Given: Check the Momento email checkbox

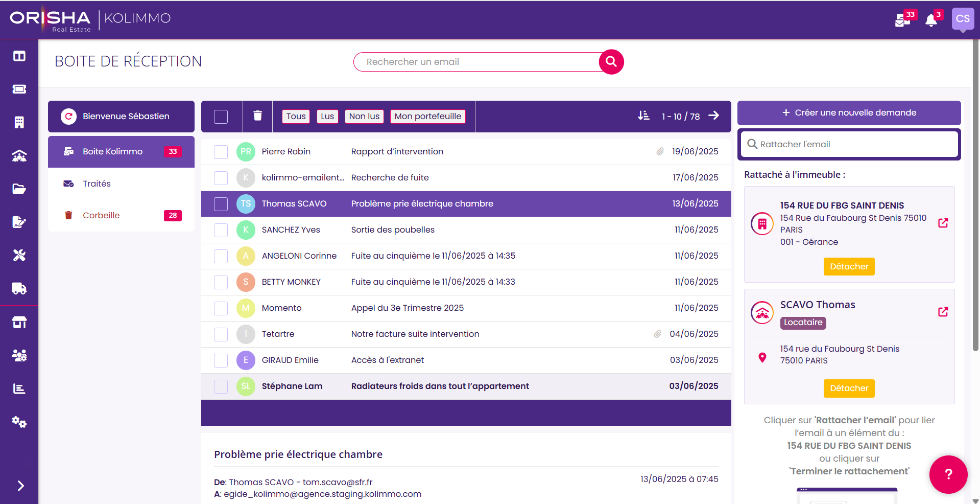Looking at the screenshot, I should click(x=221, y=308).
